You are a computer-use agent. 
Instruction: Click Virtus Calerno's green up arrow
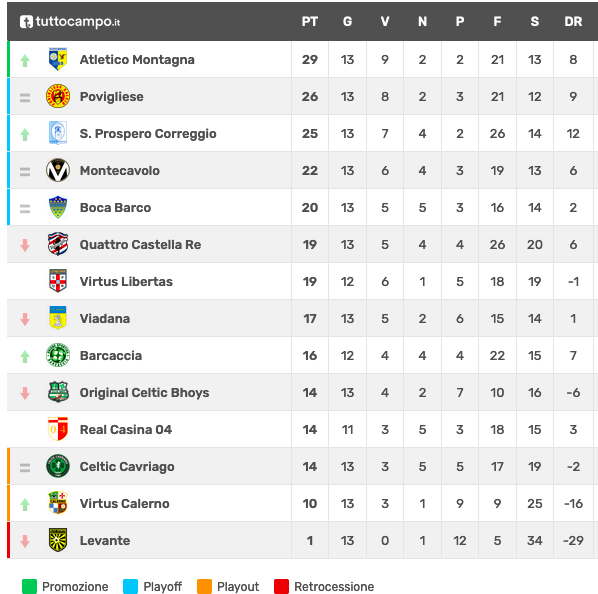[x=25, y=504]
